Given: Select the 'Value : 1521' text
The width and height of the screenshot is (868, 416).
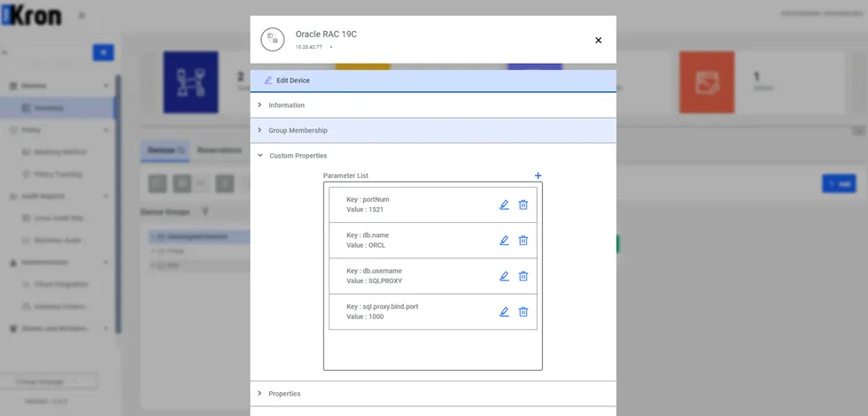Looking at the screenshot, I should [x=365, y=210].
